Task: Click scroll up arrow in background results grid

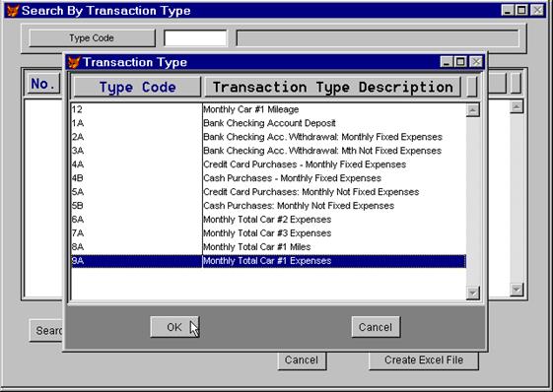Action: coord(517,106)
